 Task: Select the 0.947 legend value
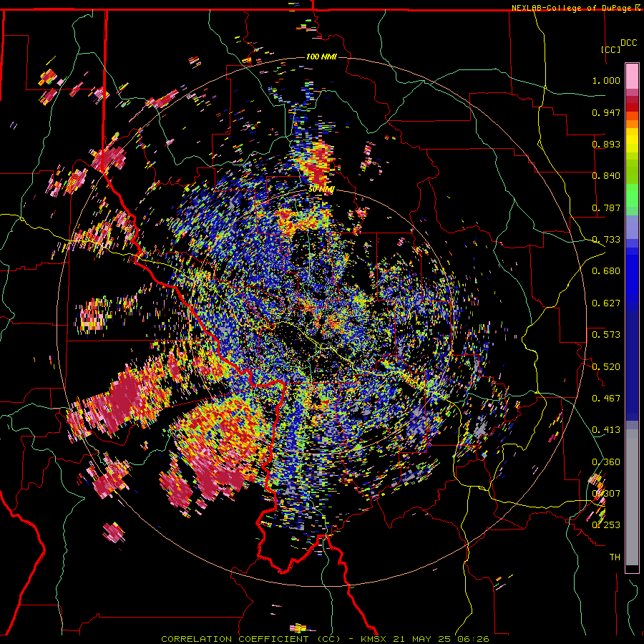tap(606, 112)
